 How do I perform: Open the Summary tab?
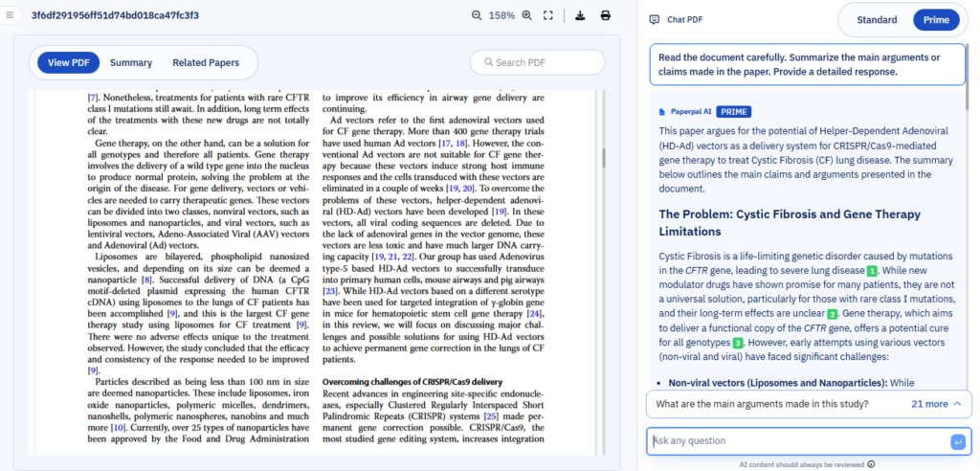tap(131, 63)
